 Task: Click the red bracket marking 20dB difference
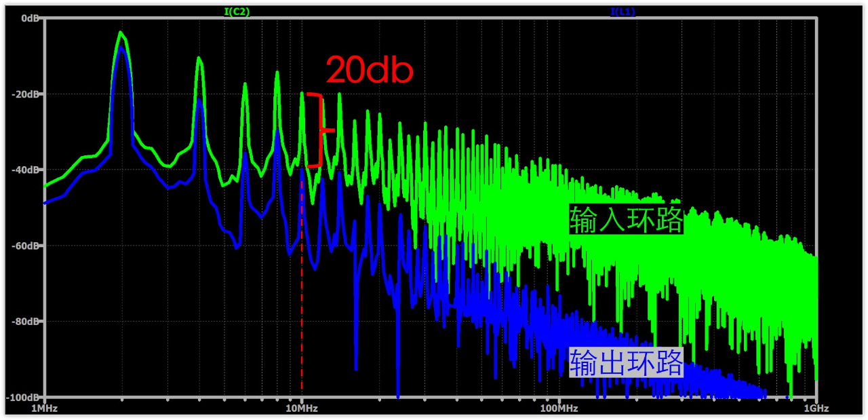(319, 130)
